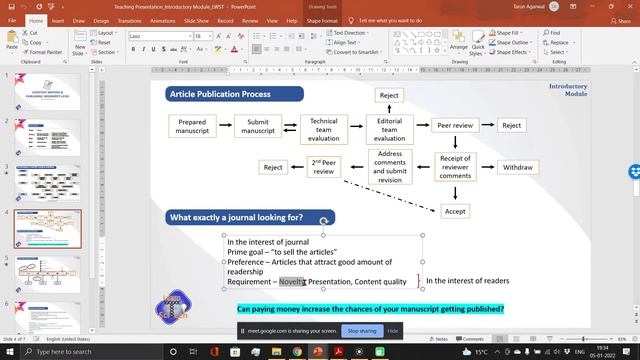This screenshot has height=360, width=640.
Task: Open the Arrange tool
Action: (458, 41)
